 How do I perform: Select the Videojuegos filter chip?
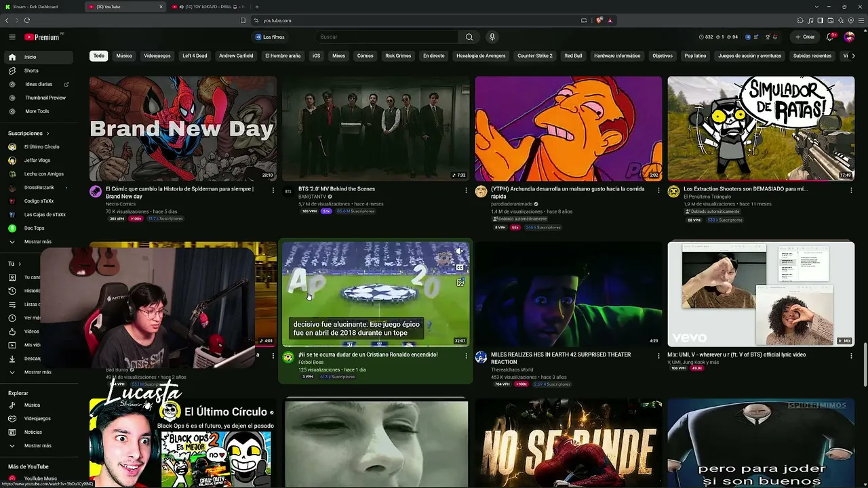pyautogui.click(x=157, y=56)
